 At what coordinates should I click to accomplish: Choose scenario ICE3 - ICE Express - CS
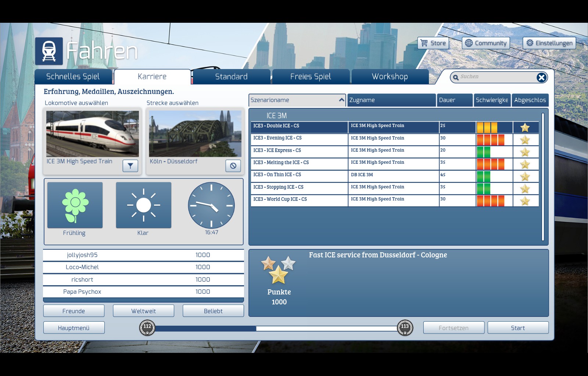(x=395, y=152)
